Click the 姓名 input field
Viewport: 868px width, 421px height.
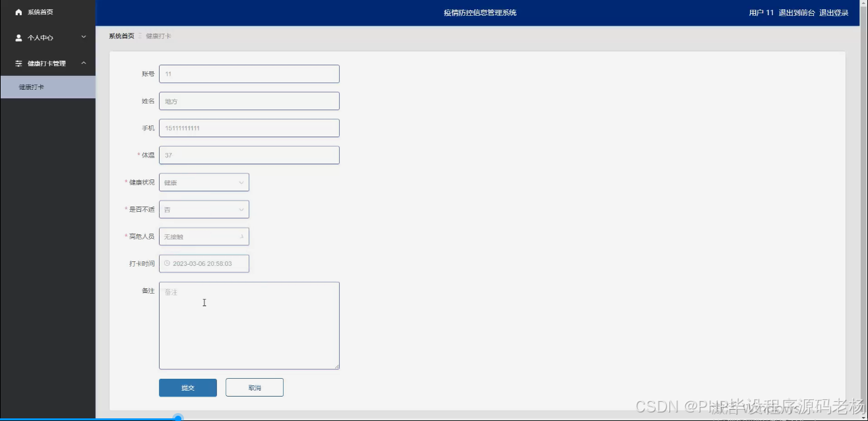(x=249, y=101)
